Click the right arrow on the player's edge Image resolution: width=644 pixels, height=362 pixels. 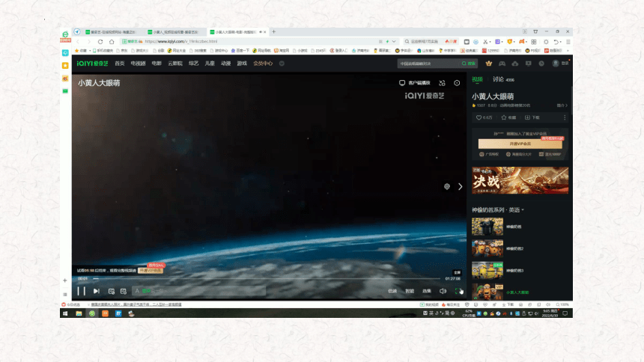(x=461, y=187)
